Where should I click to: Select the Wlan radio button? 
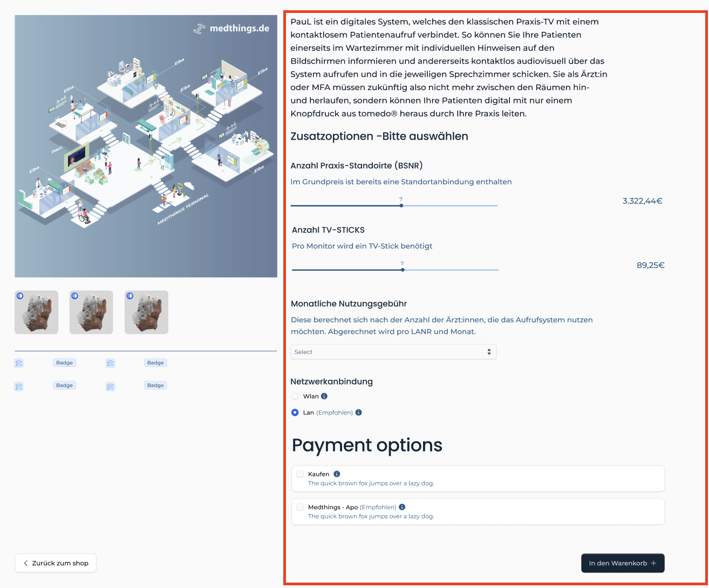pos(295,396)
